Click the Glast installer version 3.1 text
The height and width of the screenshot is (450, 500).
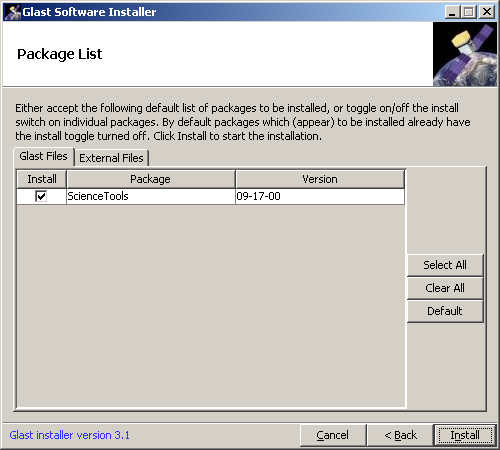[x=70, y=435]
